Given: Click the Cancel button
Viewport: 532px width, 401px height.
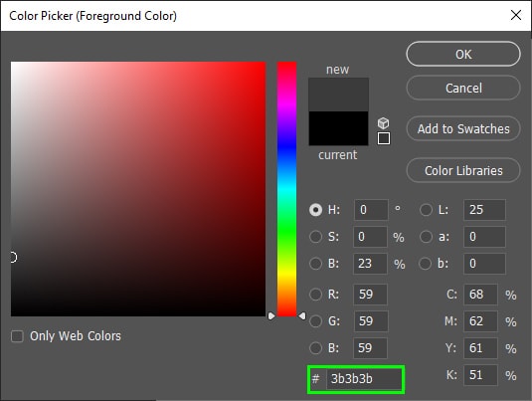Looking at the screenshot, I should click(463, 88).
